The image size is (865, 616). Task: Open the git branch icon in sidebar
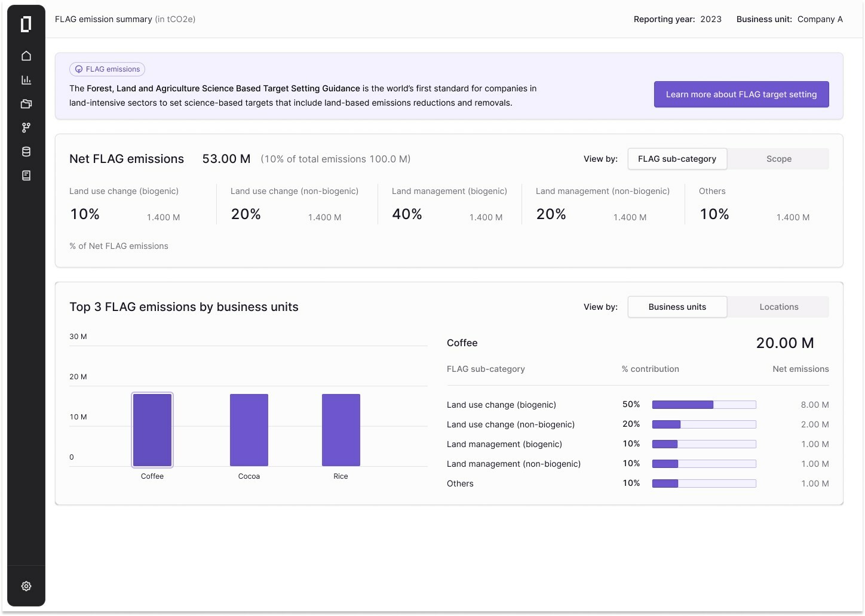(26, 128)
